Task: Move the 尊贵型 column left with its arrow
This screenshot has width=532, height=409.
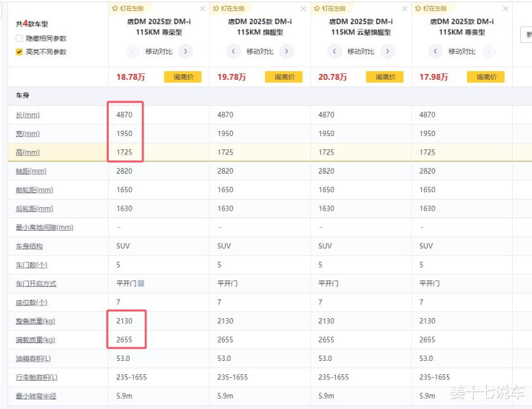Action: click(x=436, y=52)
